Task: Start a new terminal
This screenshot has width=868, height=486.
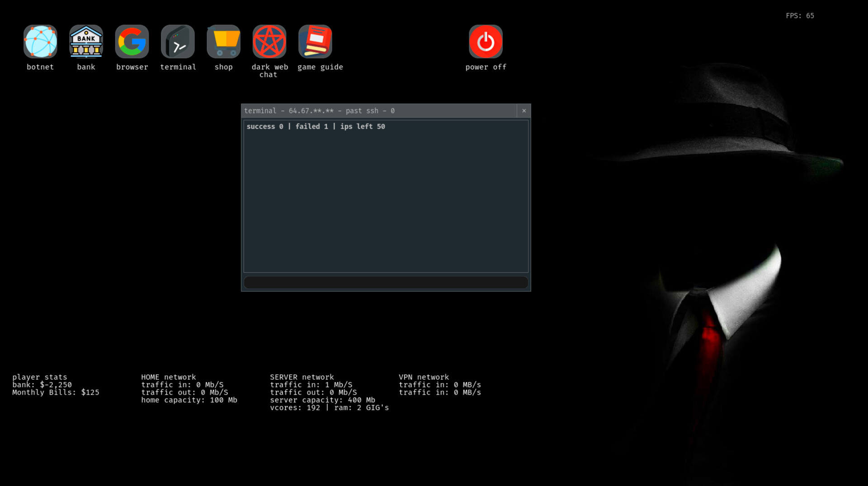Action: coord(178,41)
